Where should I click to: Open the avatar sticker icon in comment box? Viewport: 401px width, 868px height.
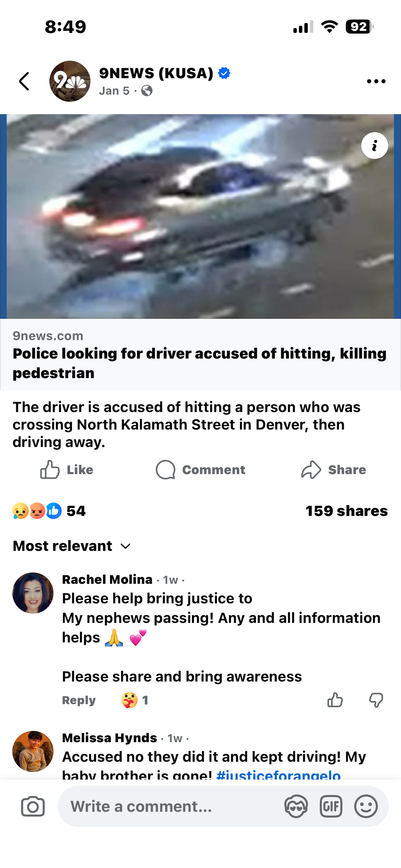pos(296,806)
